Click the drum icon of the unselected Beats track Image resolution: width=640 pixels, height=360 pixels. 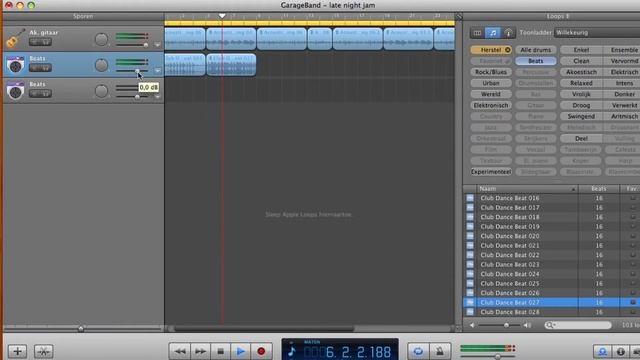(x=16, y=91)
